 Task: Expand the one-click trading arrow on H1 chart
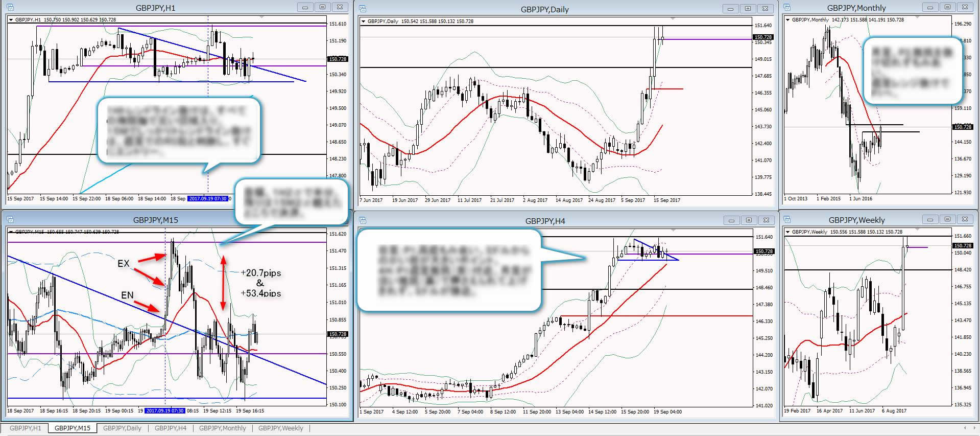tap(11, 20)
